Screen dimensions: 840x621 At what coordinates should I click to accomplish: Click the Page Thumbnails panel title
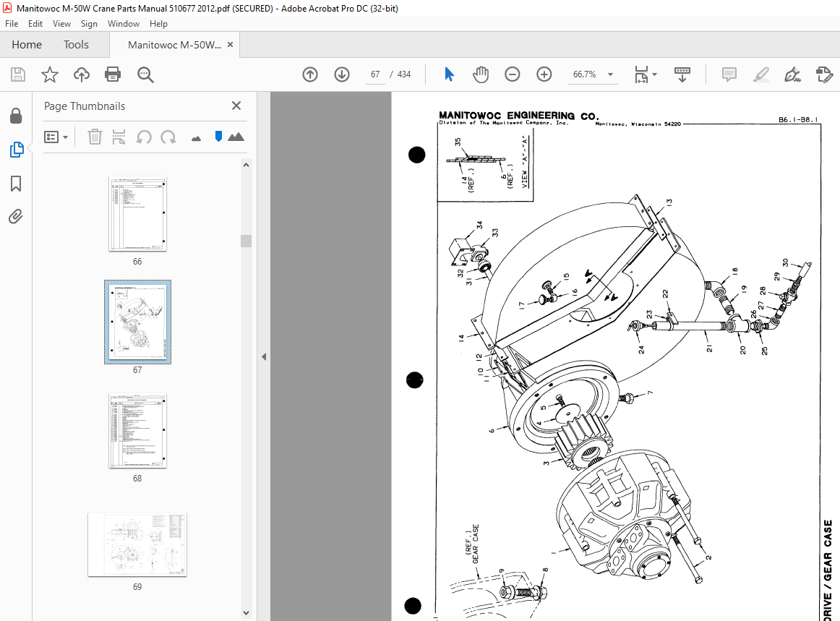(85, 106)
